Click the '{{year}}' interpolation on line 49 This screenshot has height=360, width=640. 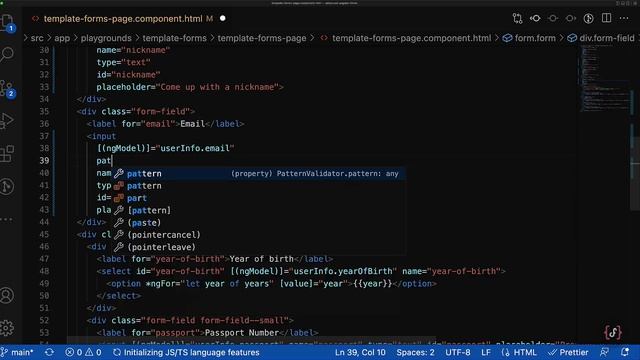click(372, 283)
